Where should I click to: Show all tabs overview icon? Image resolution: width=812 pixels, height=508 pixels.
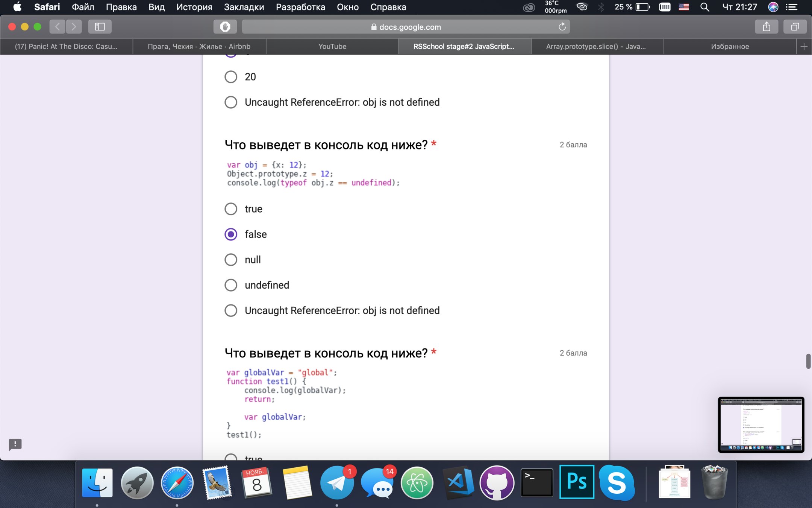pyautogui.click(x=795, y=27)
